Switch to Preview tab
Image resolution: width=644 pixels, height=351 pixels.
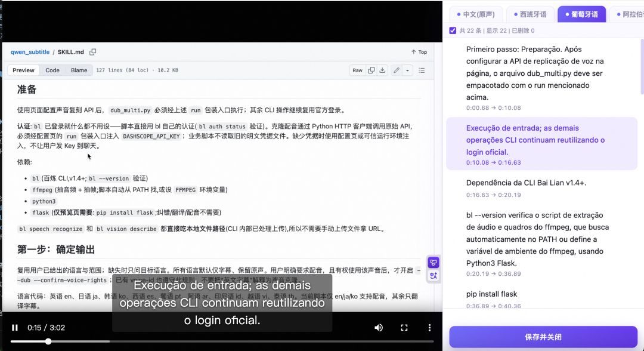tap(23, 70)
